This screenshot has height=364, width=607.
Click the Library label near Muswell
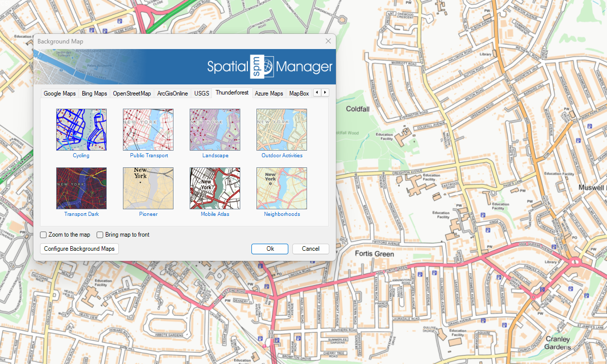(551, 262)
